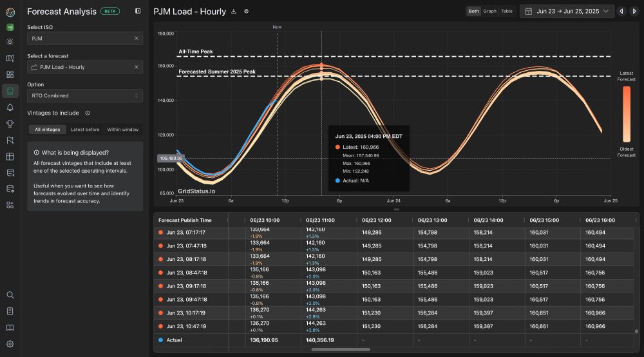Image resolution: width=644 pixels, height=357 pixels.
Task: Switch view to Graph only
Action: coord(489,11)
